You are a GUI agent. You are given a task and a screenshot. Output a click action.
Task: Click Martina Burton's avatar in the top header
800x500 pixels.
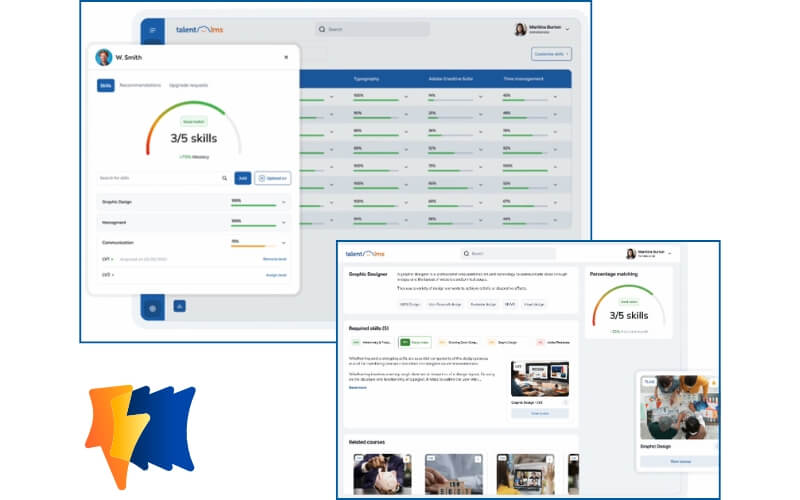click(x=521, y=30)
